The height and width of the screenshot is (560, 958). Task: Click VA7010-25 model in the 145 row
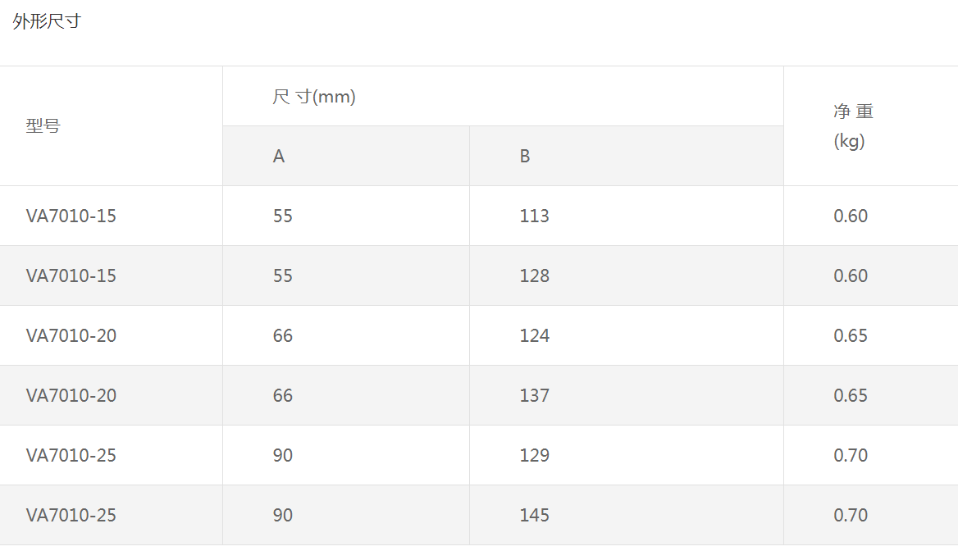pos(71,515)
